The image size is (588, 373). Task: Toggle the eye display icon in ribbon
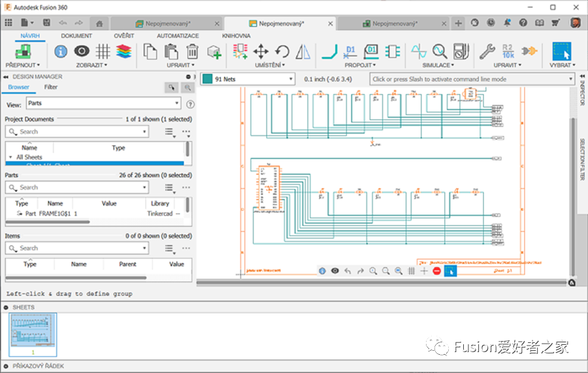tap(82, 52)
